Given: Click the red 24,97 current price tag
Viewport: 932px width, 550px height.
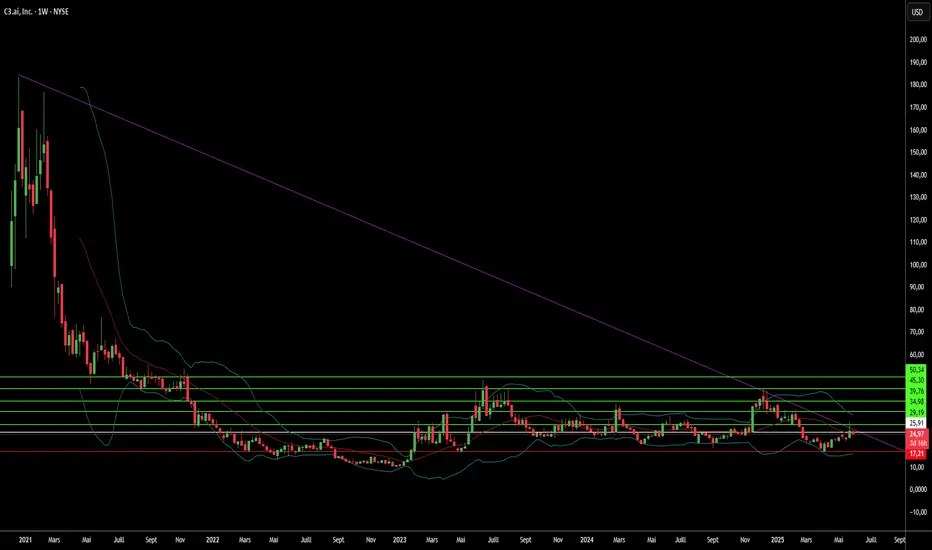Looking at the screenshot, I should (x=917, y=435).
